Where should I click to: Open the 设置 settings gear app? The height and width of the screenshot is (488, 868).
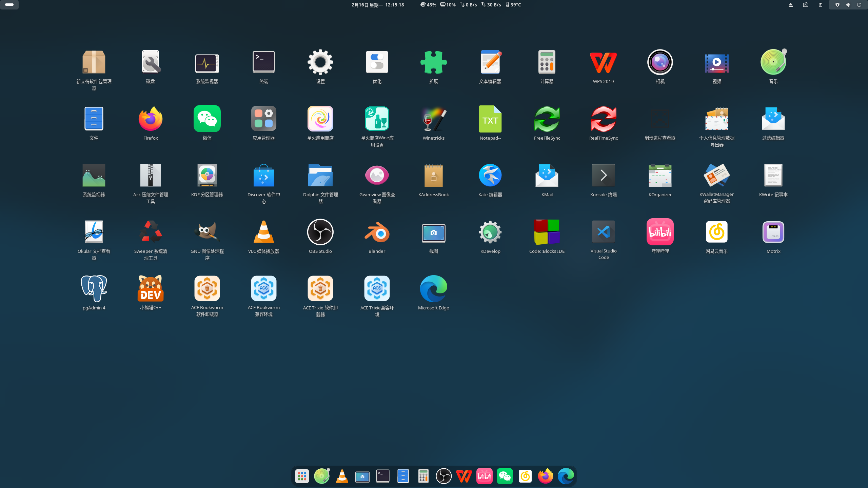(x=320, y=62)
